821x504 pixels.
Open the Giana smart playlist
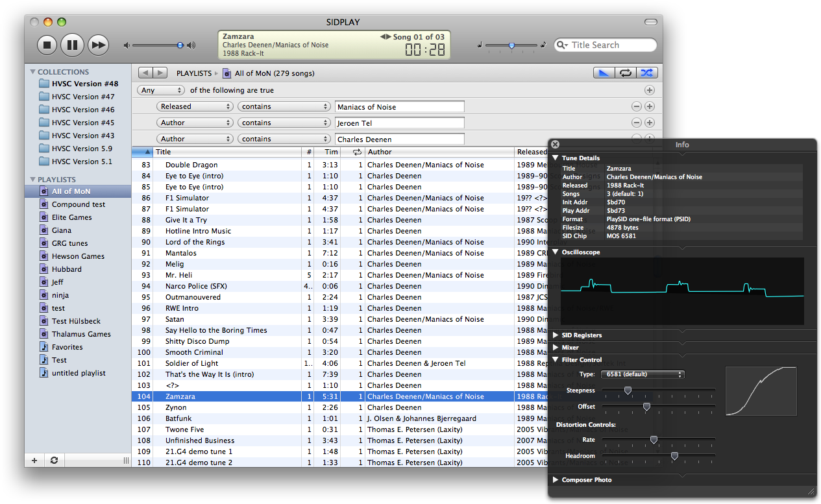(x=62, y=230)
